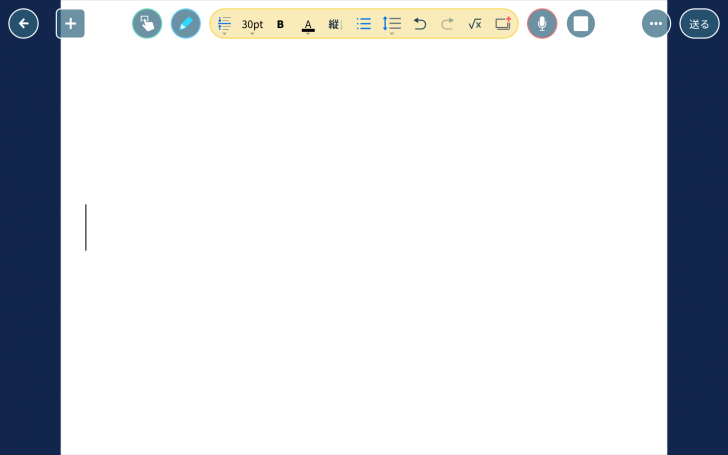Open the more options menu

(656, 24)
